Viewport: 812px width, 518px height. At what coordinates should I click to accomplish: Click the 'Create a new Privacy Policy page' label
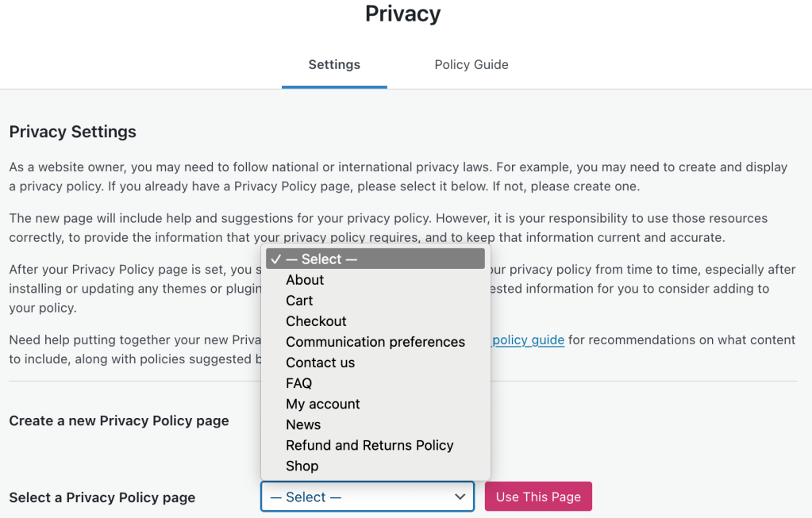point(119,421)
